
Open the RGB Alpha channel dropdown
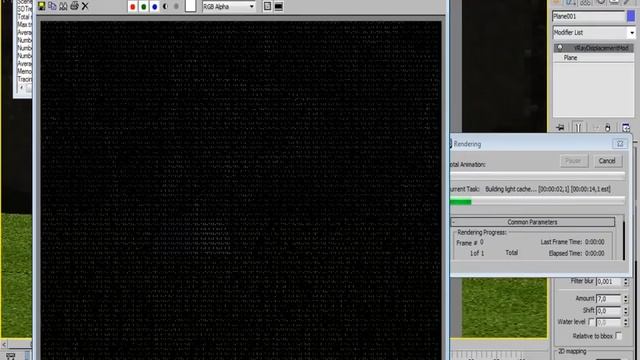pos(229,7)
